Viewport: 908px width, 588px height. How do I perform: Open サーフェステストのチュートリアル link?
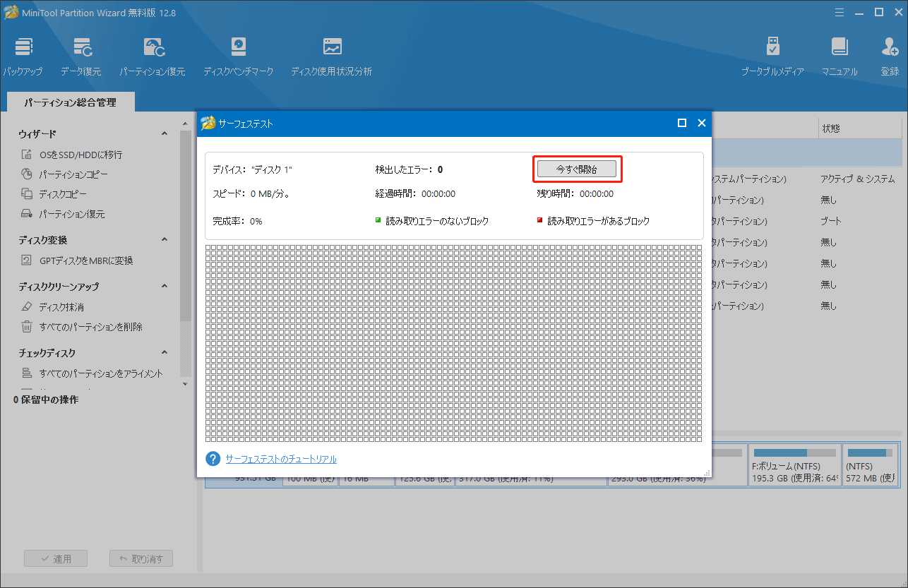click(281, 459)
